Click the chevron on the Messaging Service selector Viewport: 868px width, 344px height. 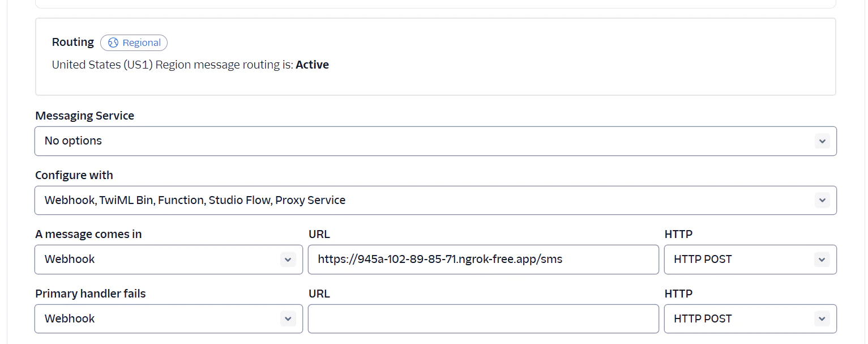[x=822, y=141]
